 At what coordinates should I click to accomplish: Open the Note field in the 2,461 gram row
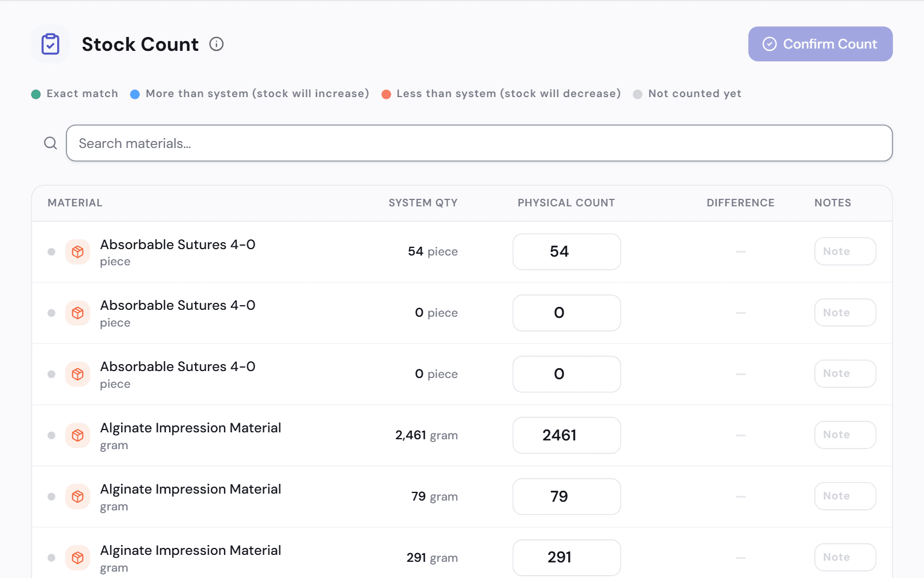(x=845, y=435)
